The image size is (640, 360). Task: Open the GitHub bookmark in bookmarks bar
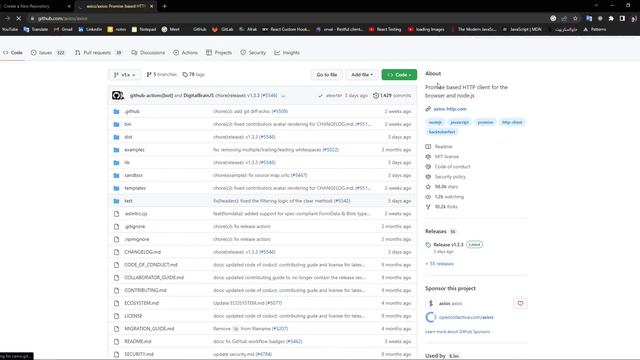(199, 29)
